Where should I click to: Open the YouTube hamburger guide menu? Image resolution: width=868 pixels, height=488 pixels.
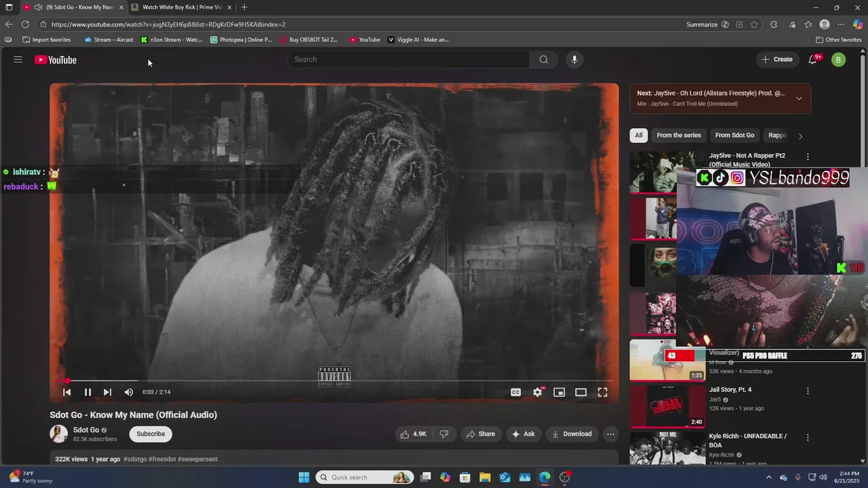click(18, 60)
